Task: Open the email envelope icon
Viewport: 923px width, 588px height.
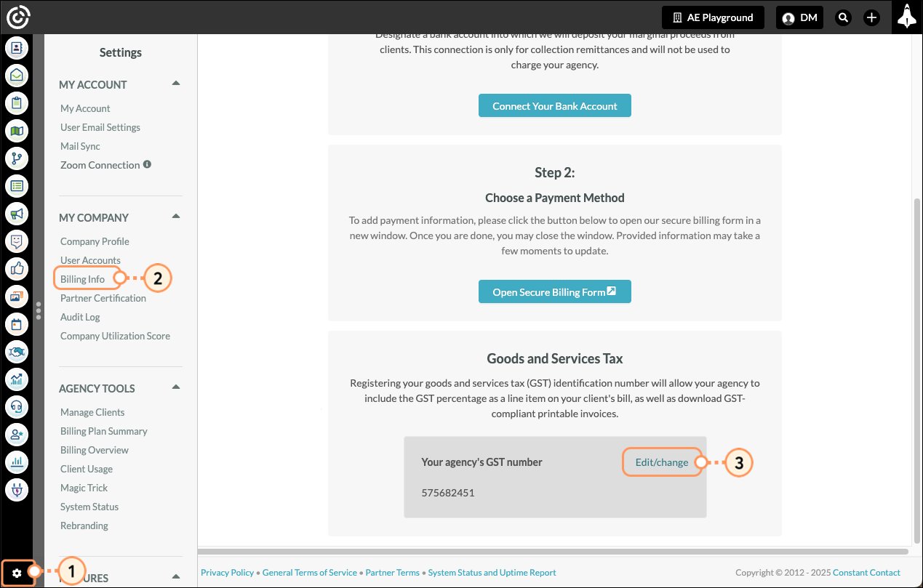Action: click(17, 75)
